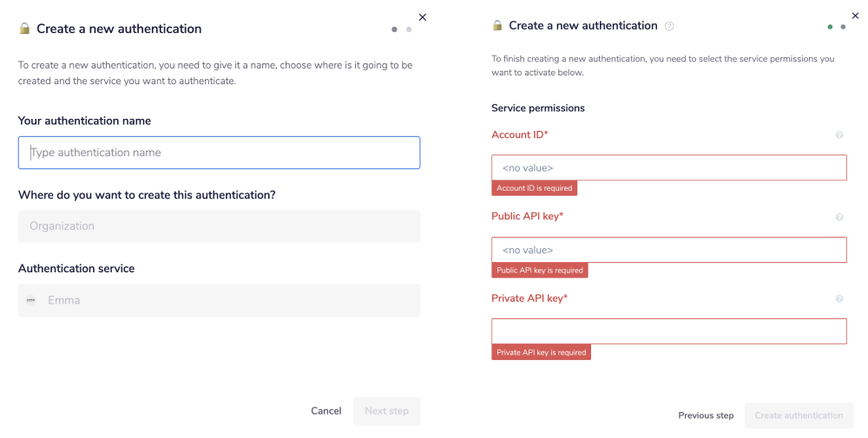This screenshot has height=438, width=868.
Task: Close the service permissions dialog
Action: (x=856, y=15)
